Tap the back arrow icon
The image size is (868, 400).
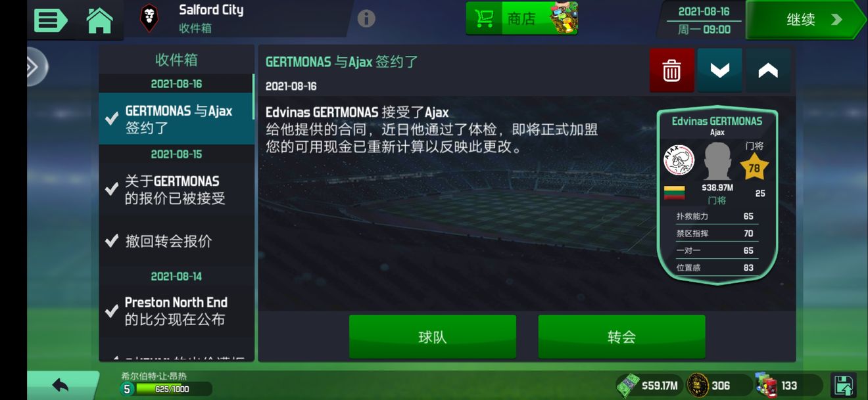60,385
